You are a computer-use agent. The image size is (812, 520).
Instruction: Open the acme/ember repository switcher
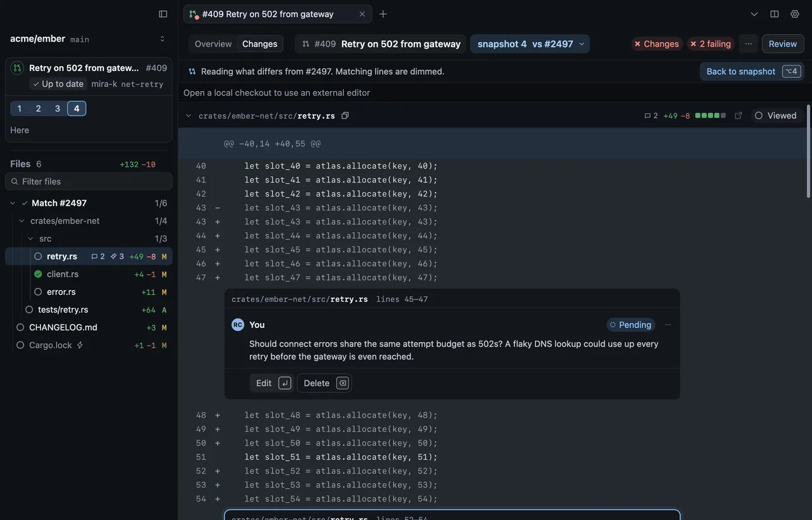click(162, 39)
